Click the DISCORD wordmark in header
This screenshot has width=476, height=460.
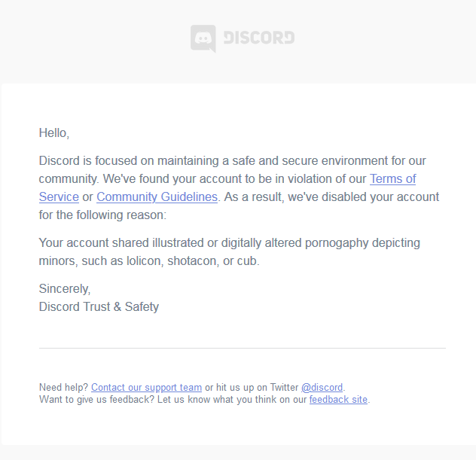258,38
